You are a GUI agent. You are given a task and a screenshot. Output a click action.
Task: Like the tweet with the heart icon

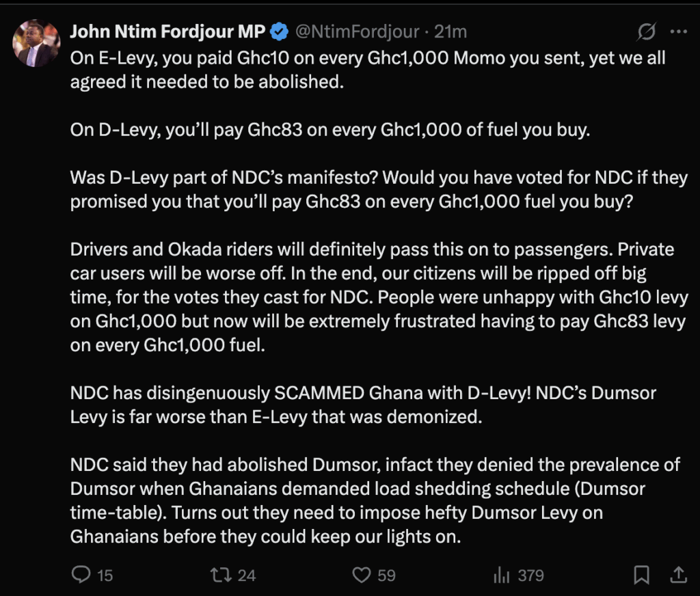coord(361,575)
